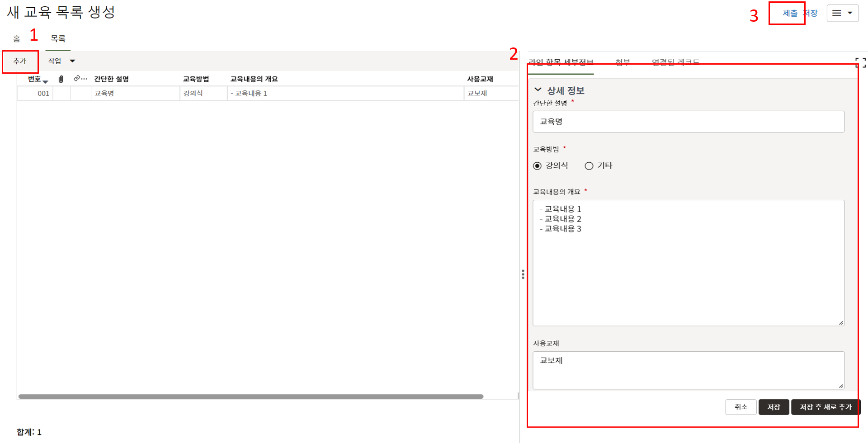Click the 추가 button

coord(20,61)
